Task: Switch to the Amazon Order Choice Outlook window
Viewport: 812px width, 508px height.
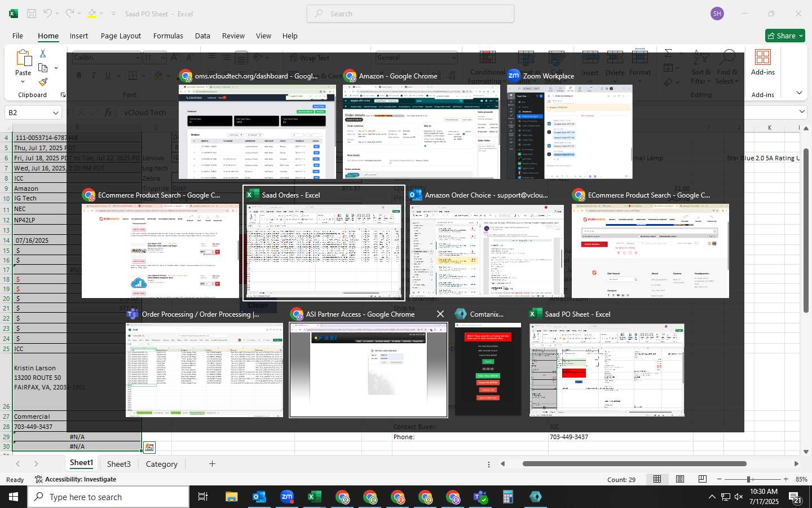Action: tap(487, 251)
